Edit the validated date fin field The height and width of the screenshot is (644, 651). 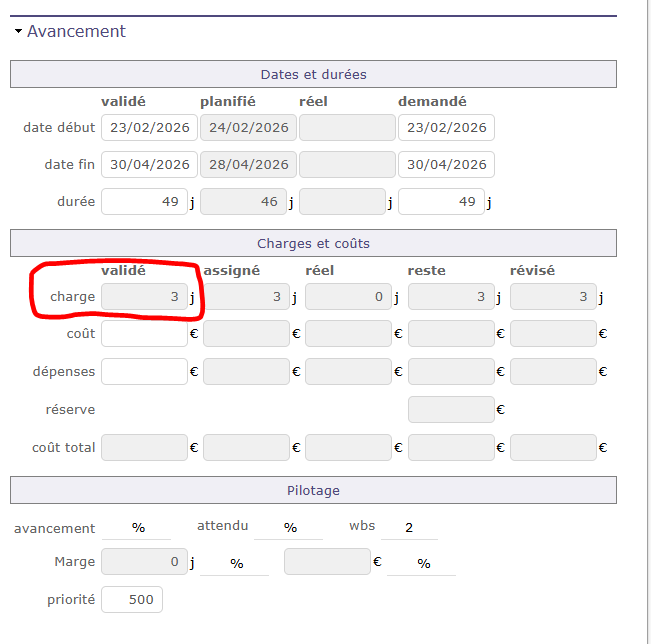pyautogui.click(x=149, y=165)
